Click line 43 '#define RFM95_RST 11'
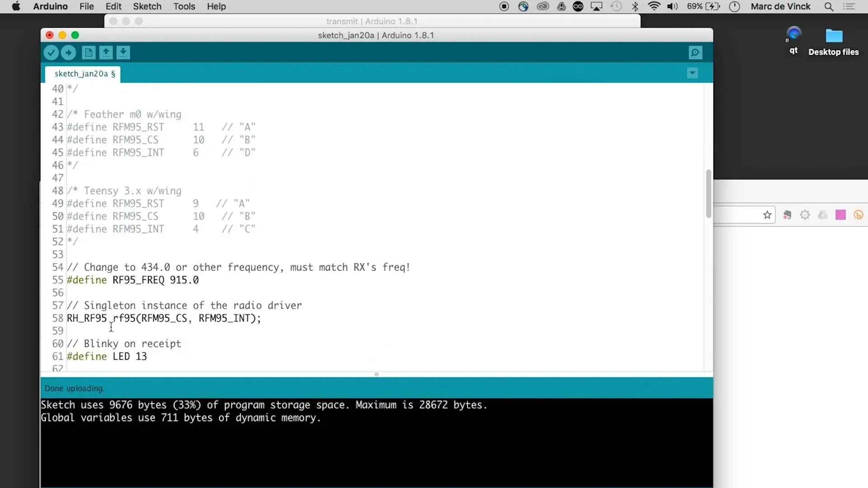The height and width of the screenshot is (488, 868). tap(161, 127)
